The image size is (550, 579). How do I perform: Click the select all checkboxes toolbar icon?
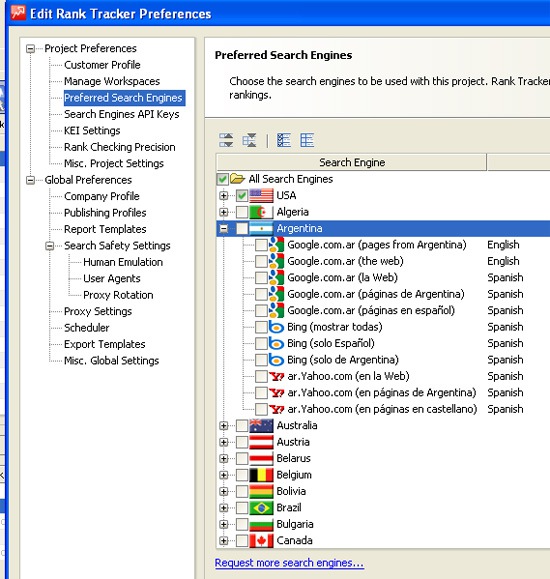(284, 140)
